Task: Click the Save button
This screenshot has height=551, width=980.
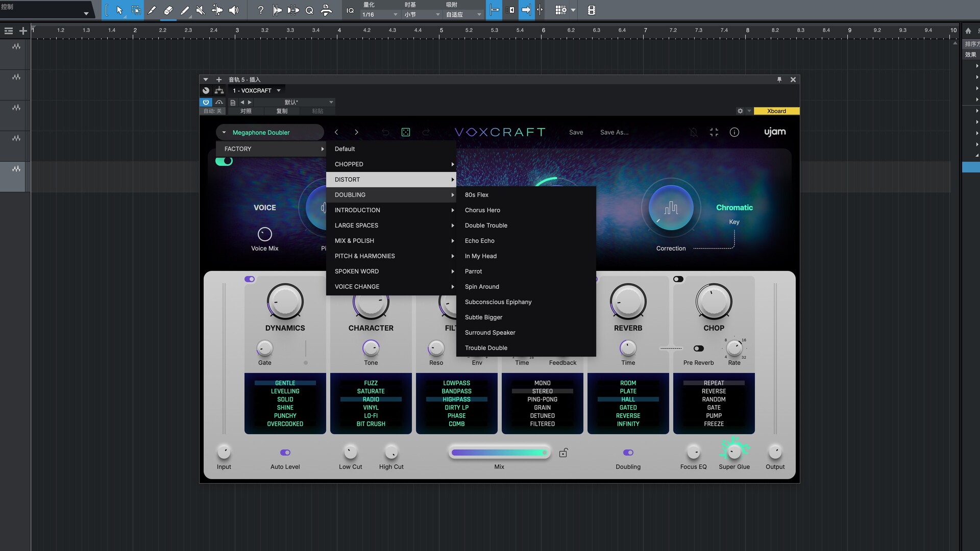Action: pos(576,132)
